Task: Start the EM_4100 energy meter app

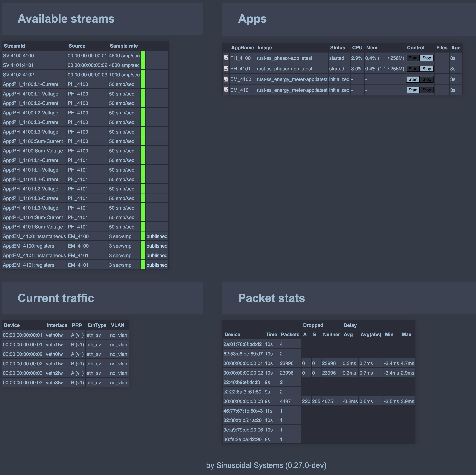Action: pos(413,79)
